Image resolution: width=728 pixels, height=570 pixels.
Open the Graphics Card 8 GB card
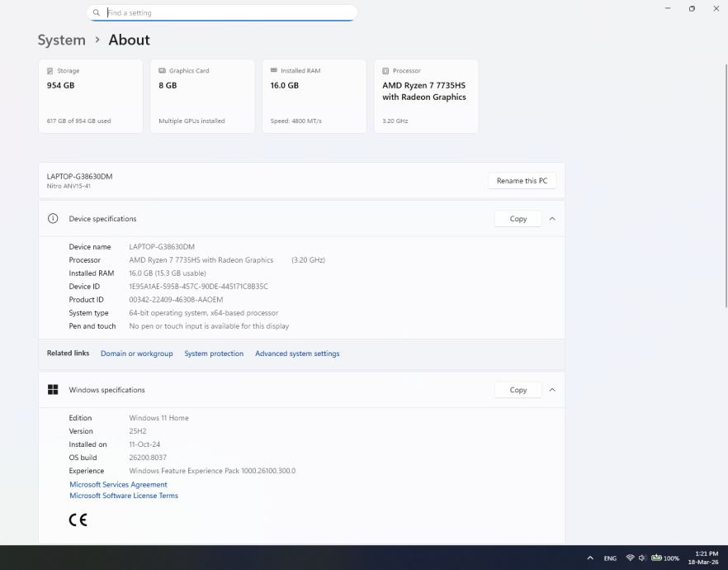202,96
